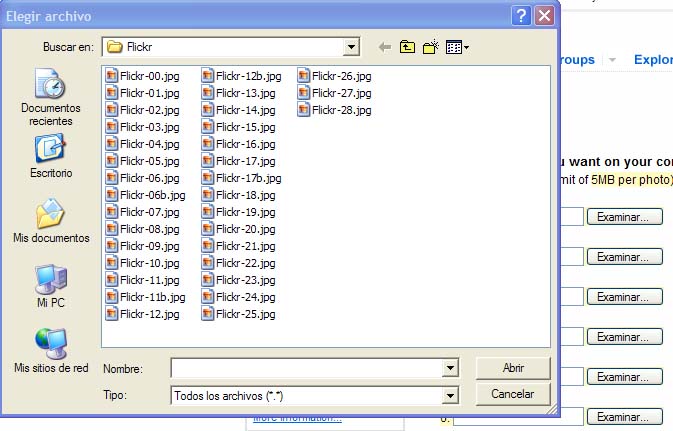Select file Flickr-09.jpg
The image size is (673, 431).
(142, 246)
